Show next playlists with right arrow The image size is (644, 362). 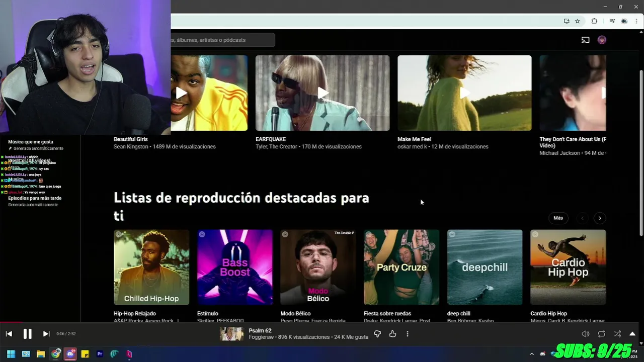(600, 218)
